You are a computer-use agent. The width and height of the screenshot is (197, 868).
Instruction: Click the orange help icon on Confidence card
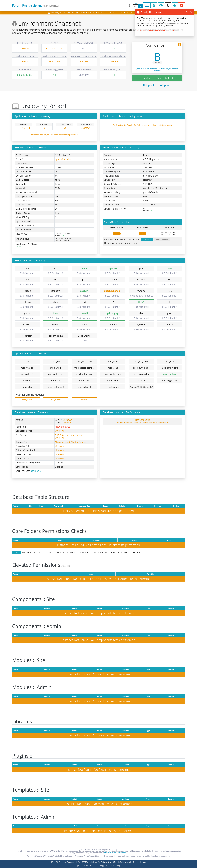pos(180,44)
